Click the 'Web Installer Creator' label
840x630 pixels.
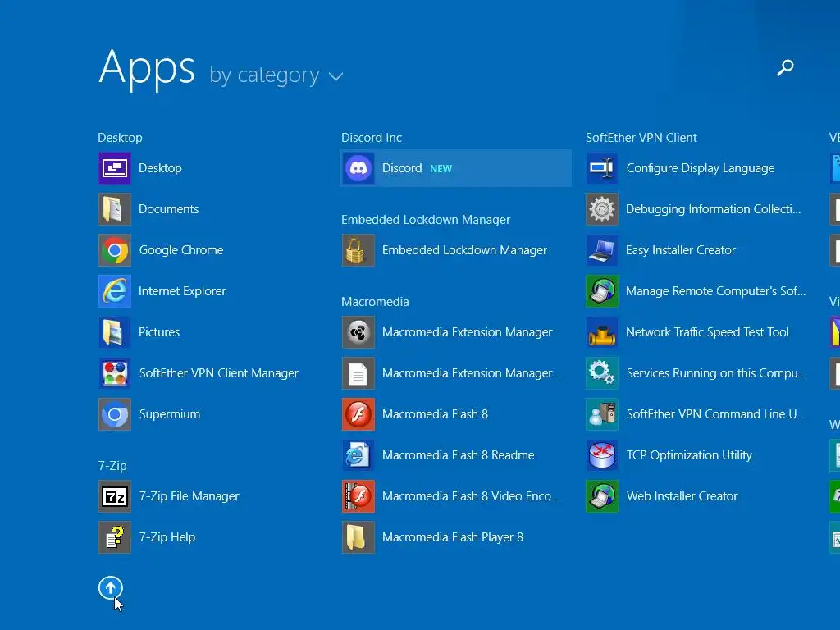tap(682, 496)
